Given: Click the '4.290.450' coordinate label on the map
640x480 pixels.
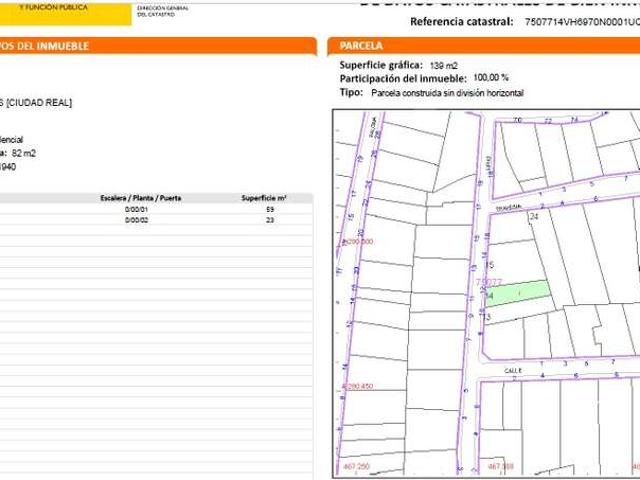Looking at the screenshot, I should coord(357,386).
